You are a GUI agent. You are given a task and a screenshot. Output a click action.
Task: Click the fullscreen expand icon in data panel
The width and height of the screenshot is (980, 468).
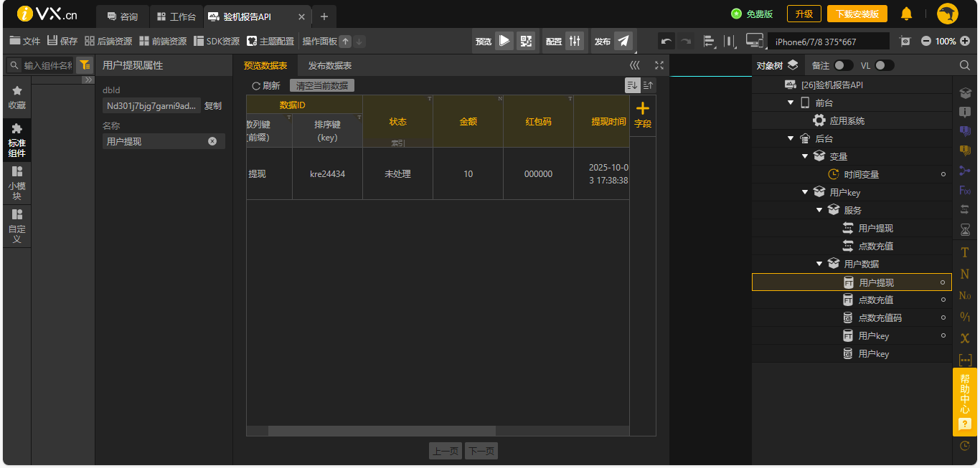659,65
